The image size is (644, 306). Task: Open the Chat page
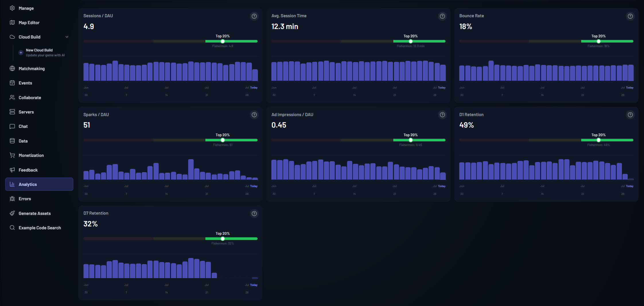39,126
